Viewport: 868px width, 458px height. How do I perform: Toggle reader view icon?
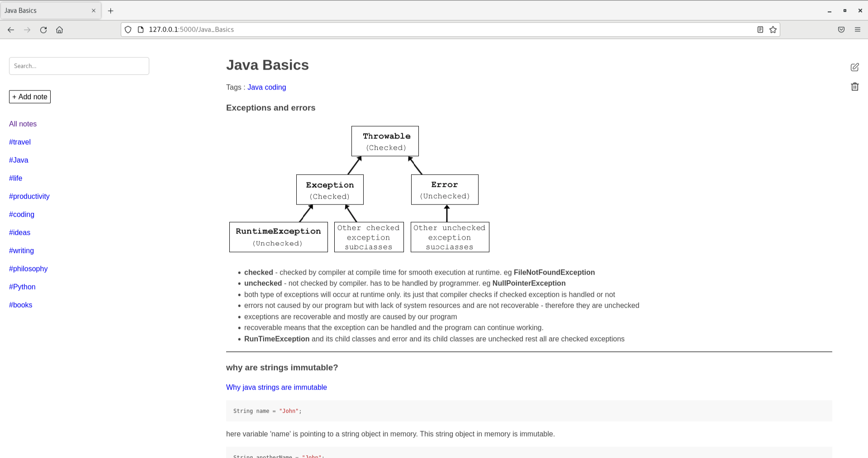(x=760, y=29)
